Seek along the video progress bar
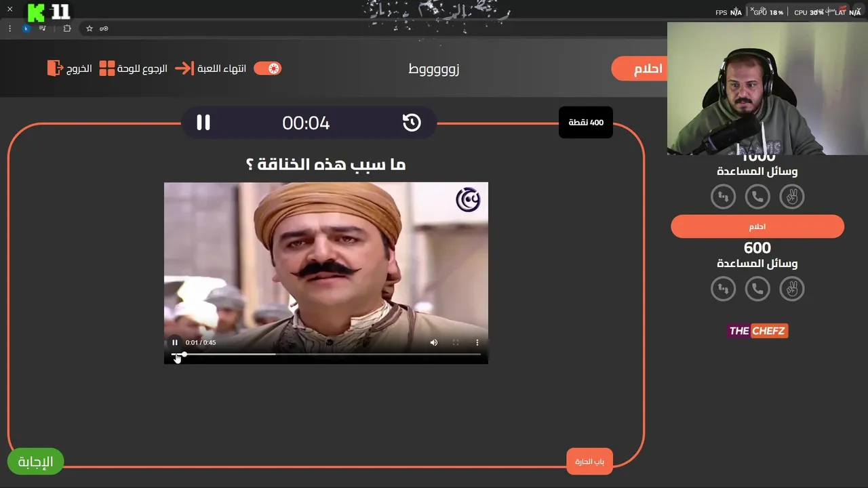This screenshot has height=488, width=868. pos(326,354)
